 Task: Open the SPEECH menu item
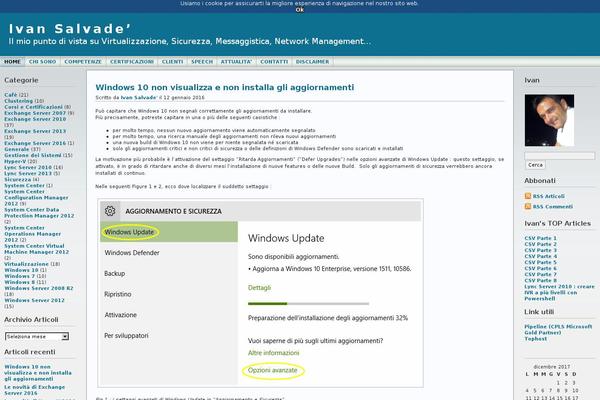point(202,62)
